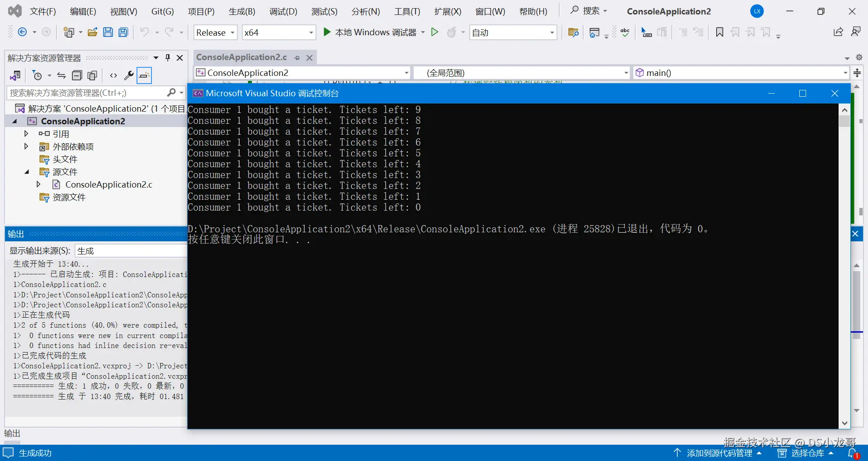Open the Git(G) menu
The image size is (868, 461).
click(163, 12)
